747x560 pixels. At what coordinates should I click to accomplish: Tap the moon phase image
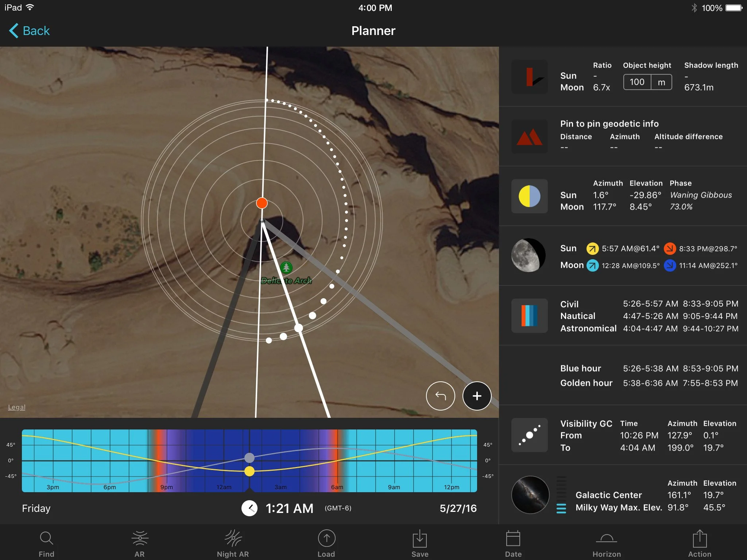tap(529, 256)
